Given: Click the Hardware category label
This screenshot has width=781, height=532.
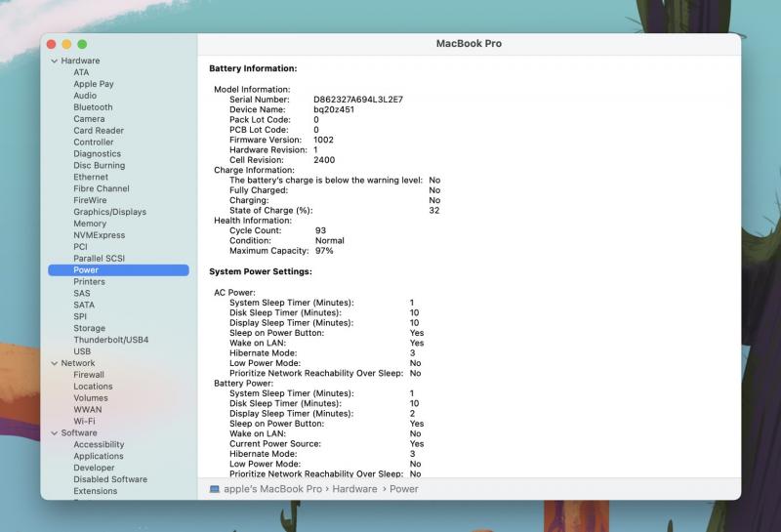Looking at the screenshot, I should pos(80,61).
